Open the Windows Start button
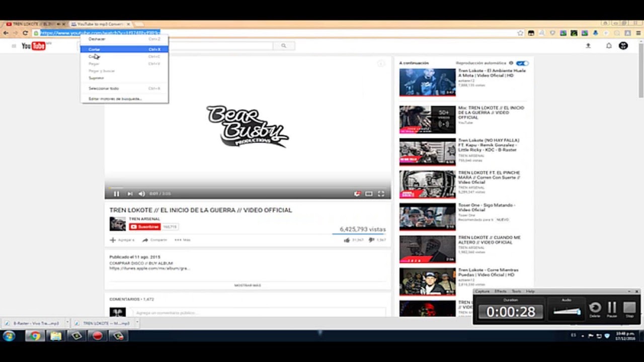This screenshot has width=644, height=362. coord(9,336)
